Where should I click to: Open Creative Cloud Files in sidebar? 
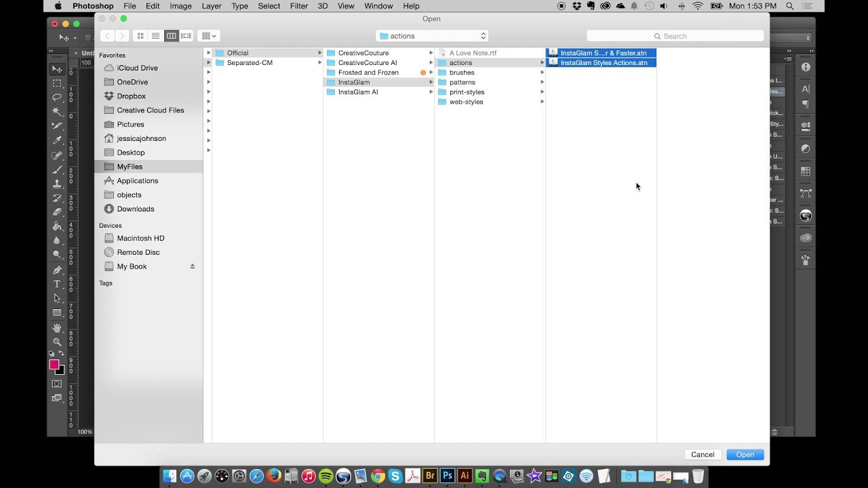[150, 110]
